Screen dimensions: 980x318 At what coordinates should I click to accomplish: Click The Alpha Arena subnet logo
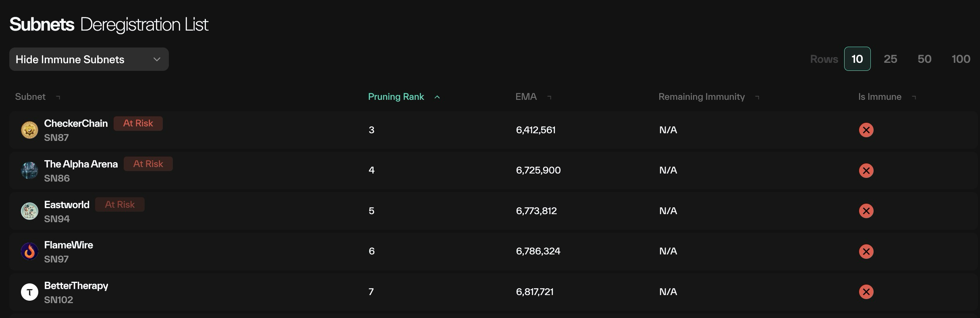tap(29, 171)
